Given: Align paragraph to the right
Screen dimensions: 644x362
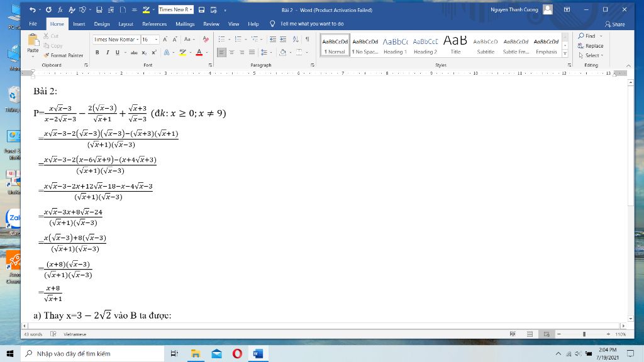Looking at the screenshot, I should click(242, 53).
